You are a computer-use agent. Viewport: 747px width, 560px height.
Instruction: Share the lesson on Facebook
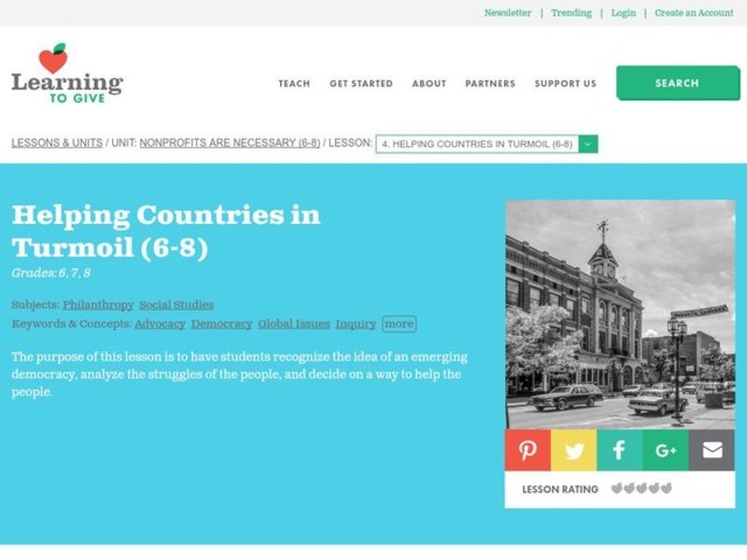(618, 451)
